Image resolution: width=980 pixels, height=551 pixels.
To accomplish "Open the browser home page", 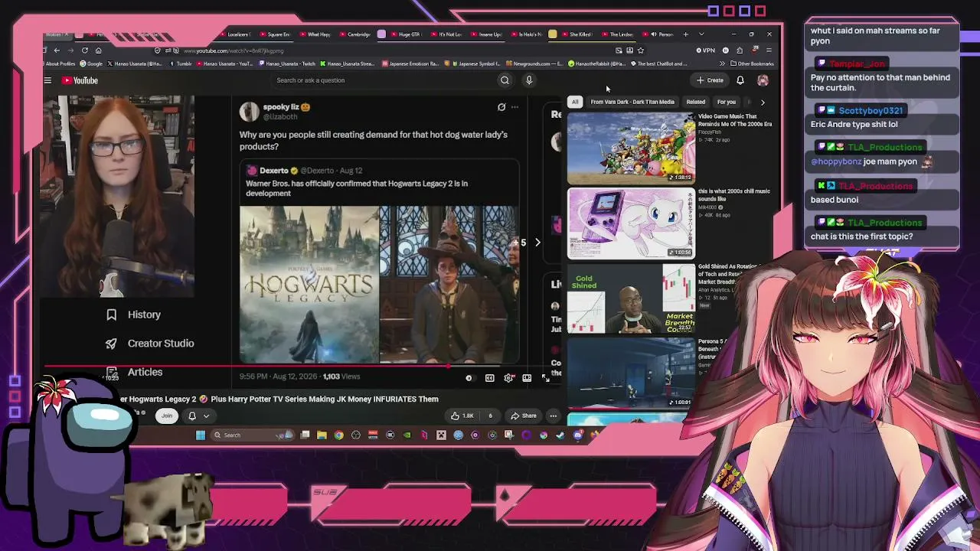I will point(98,51).
